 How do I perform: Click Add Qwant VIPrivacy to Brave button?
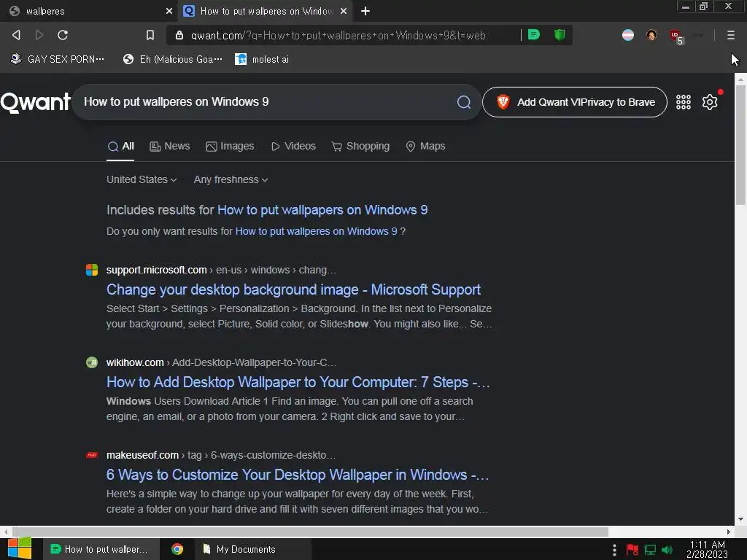pos(575,102)
